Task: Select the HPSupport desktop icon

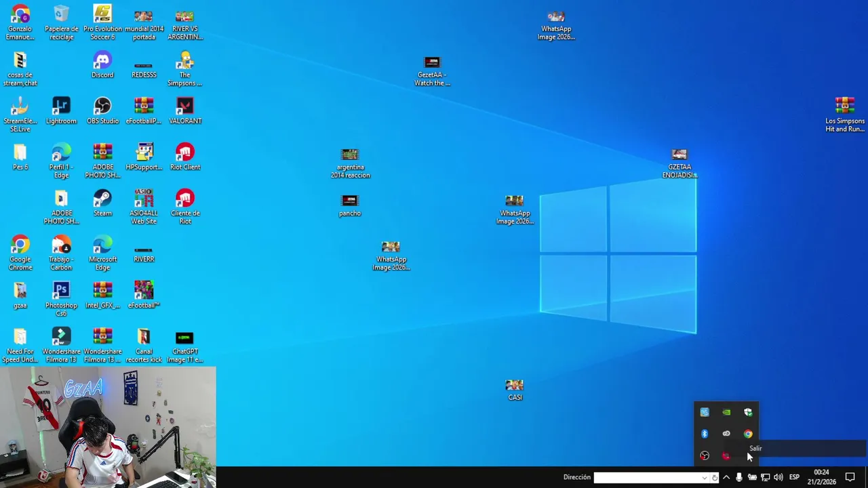Action: (x=144, y=157)
